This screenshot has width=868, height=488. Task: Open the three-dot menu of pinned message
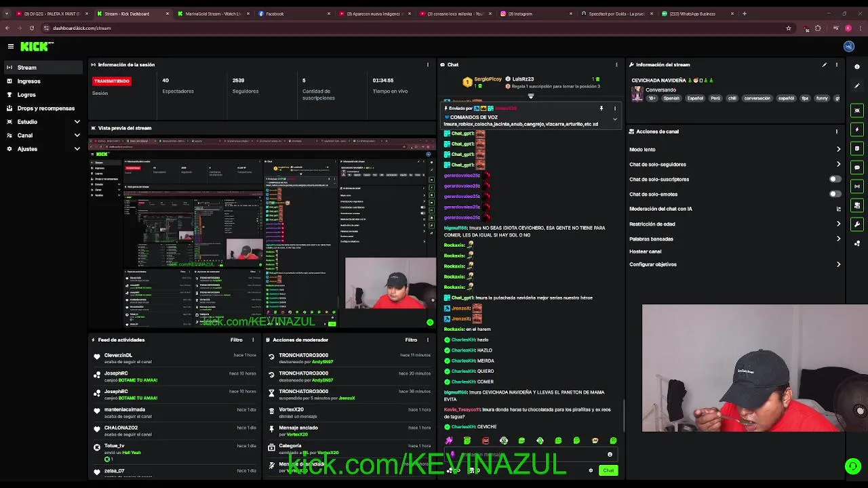pyautogui.click(x=615, y=108)
